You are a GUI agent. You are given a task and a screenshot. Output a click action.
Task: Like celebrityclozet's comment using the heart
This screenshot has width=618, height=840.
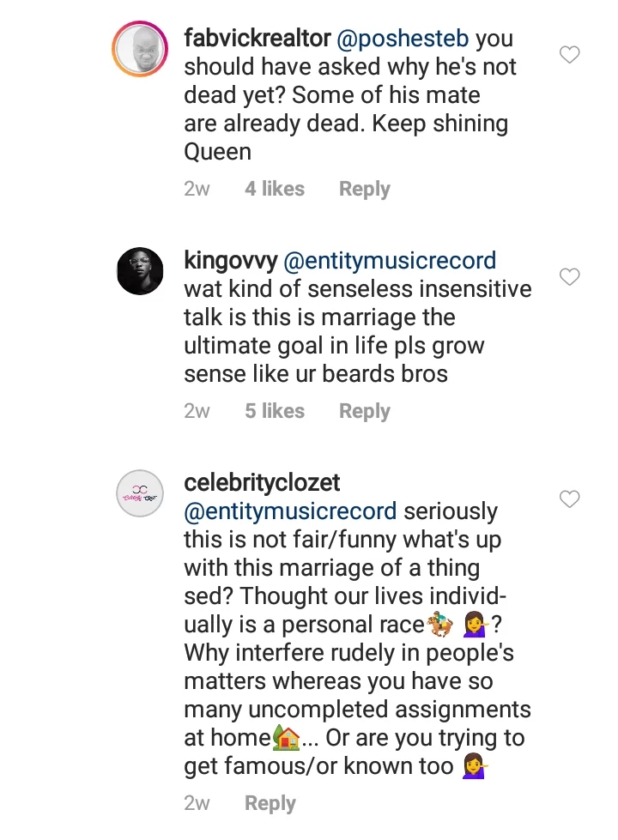tap(569, 499)
